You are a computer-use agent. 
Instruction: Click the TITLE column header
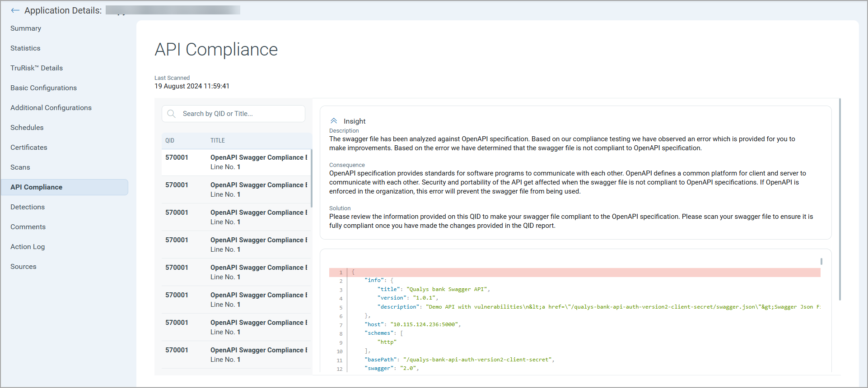click(x=218, y=140)
